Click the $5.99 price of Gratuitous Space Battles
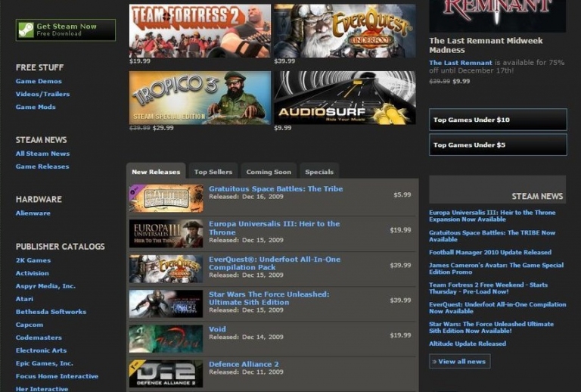 pos(402,194)
